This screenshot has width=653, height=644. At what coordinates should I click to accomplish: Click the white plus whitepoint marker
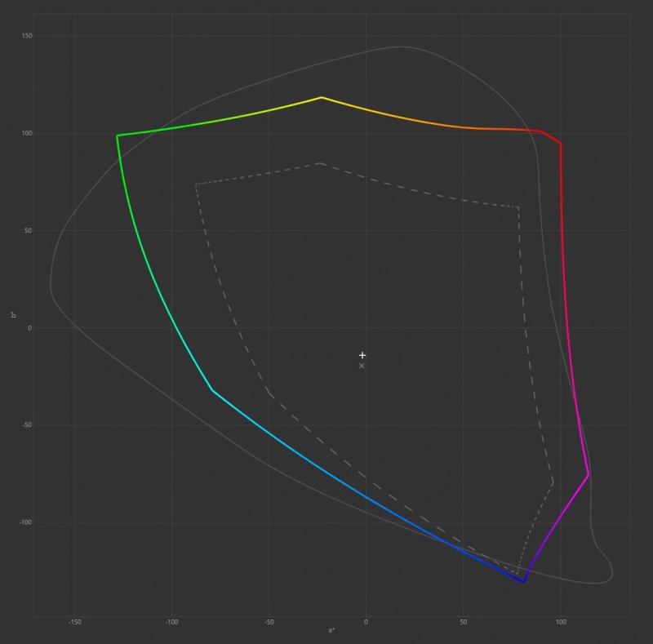(362, 355)
